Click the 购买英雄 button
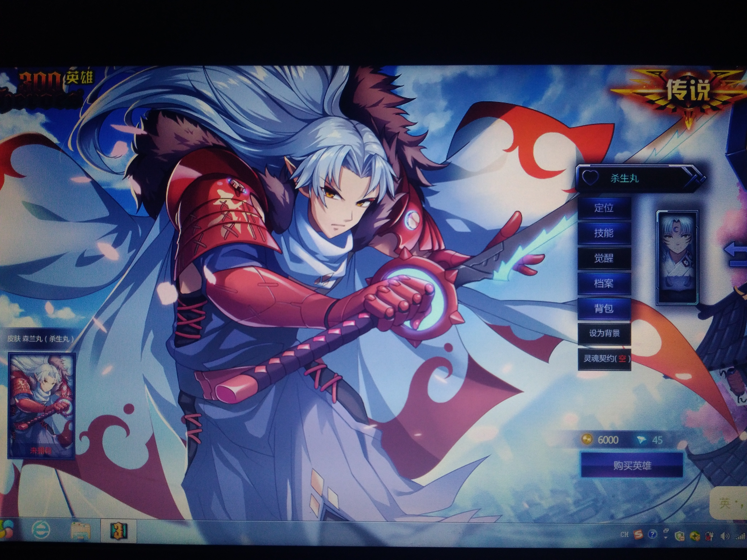747x560 pixels. tap(632, 465)
